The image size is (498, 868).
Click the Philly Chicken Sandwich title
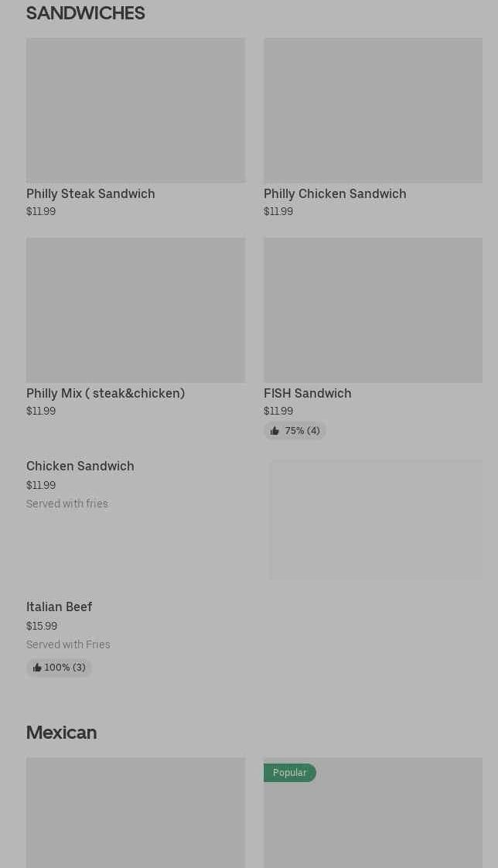335,193
